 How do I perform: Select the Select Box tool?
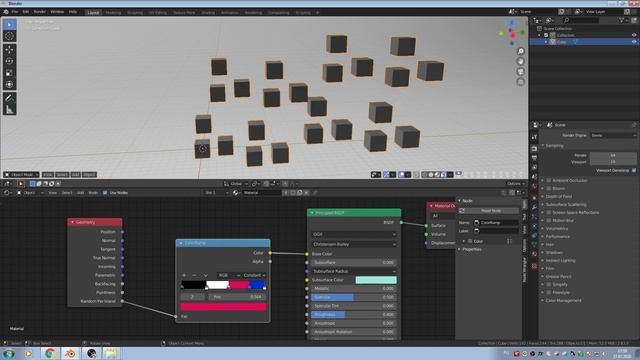click(9, 24)
